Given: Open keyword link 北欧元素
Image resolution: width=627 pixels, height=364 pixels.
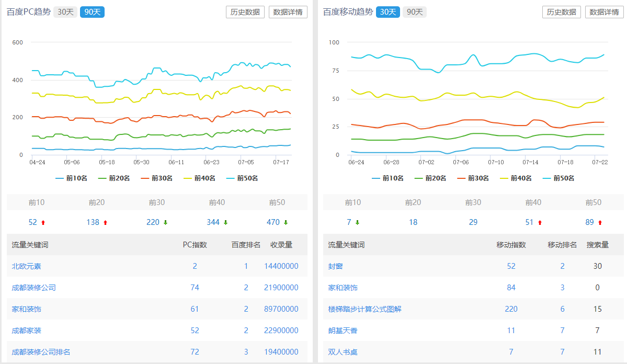Looking at the screenshot, I should 27,266.
